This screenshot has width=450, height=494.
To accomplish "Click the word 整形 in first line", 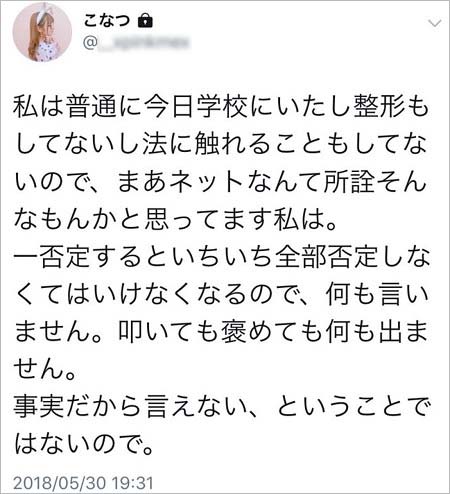I will pyautogui.click(x=379, y=106).
